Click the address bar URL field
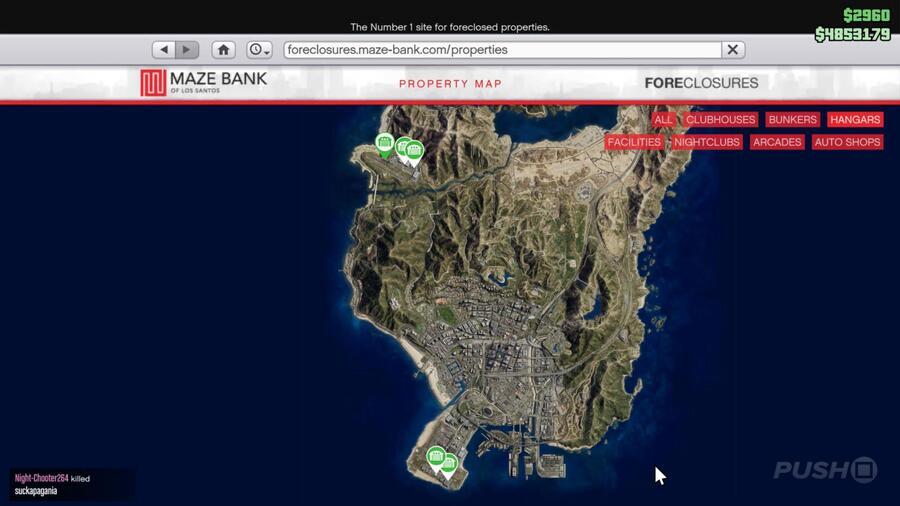The width and height of the screenshot is (900, 506). 502,50
